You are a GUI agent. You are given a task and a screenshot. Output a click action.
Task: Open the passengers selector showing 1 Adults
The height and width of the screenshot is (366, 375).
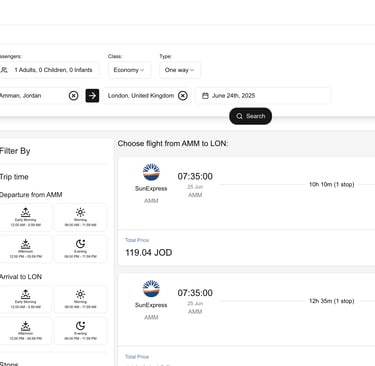[x=49, y=70]
